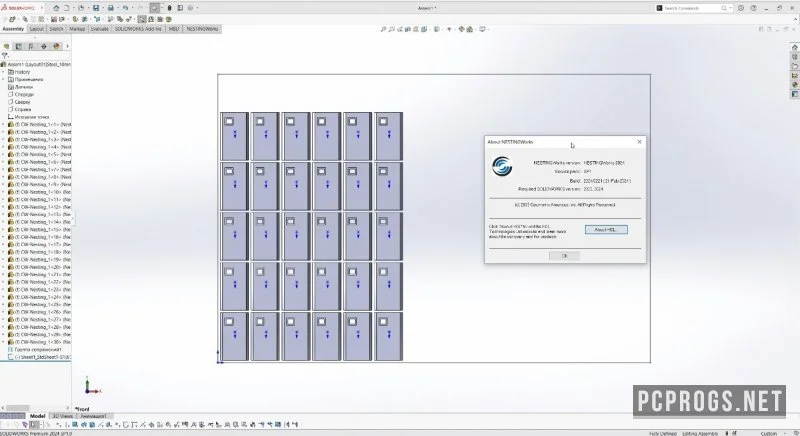Click the NESTINGWorks logo in About dialog
The width and height of the screenshot is (800, 436).
point(502,167)
